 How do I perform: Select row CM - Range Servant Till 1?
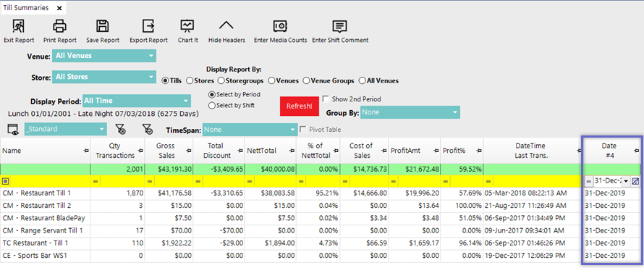pyautogui.click(x=321, y=230)
